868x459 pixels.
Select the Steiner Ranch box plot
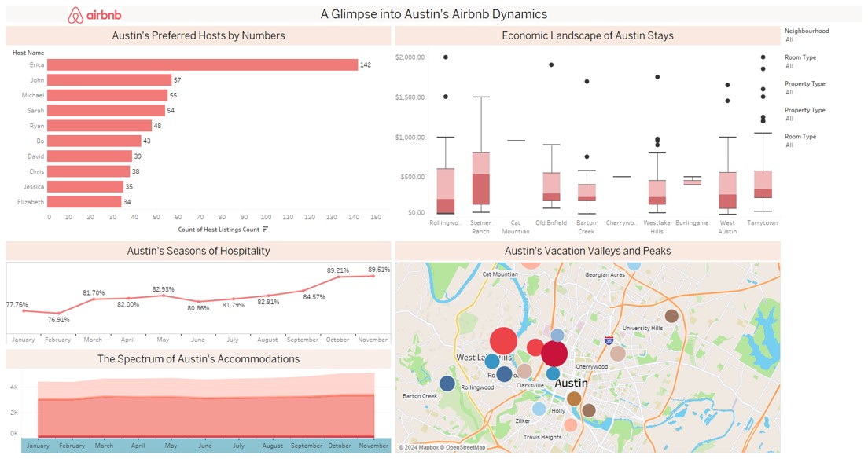tap(480, 179)
